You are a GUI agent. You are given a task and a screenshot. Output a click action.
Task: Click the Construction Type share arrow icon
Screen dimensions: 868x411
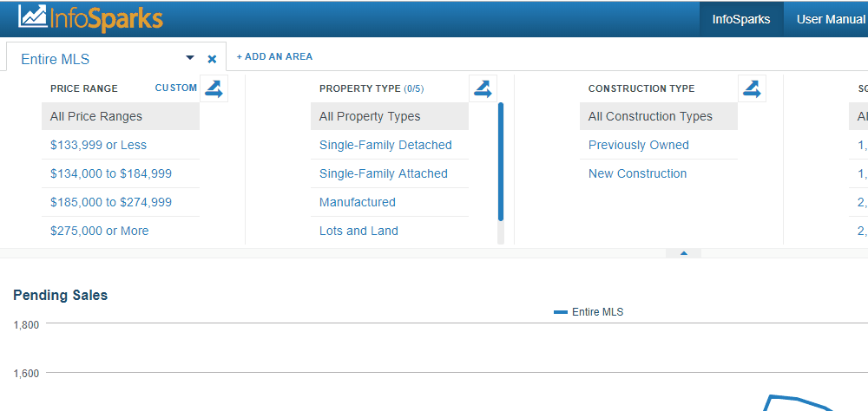click(x=752, y=88)
